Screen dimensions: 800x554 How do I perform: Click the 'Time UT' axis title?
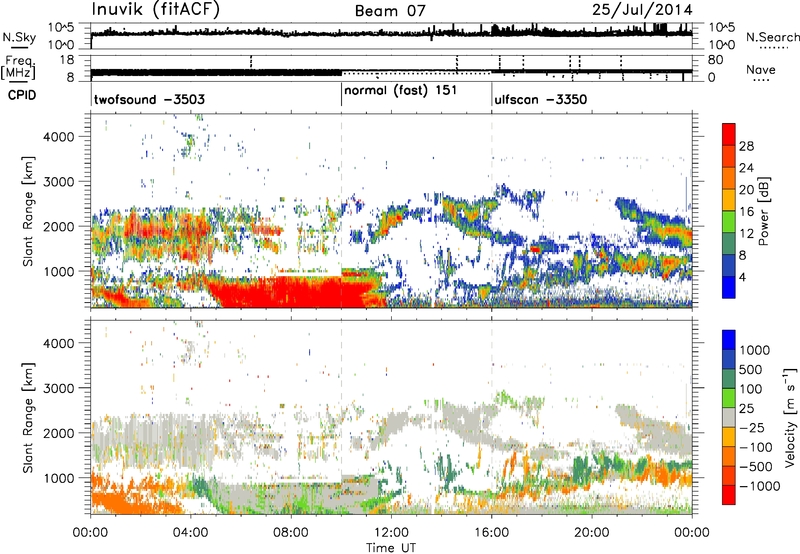(x=391, y=548)
